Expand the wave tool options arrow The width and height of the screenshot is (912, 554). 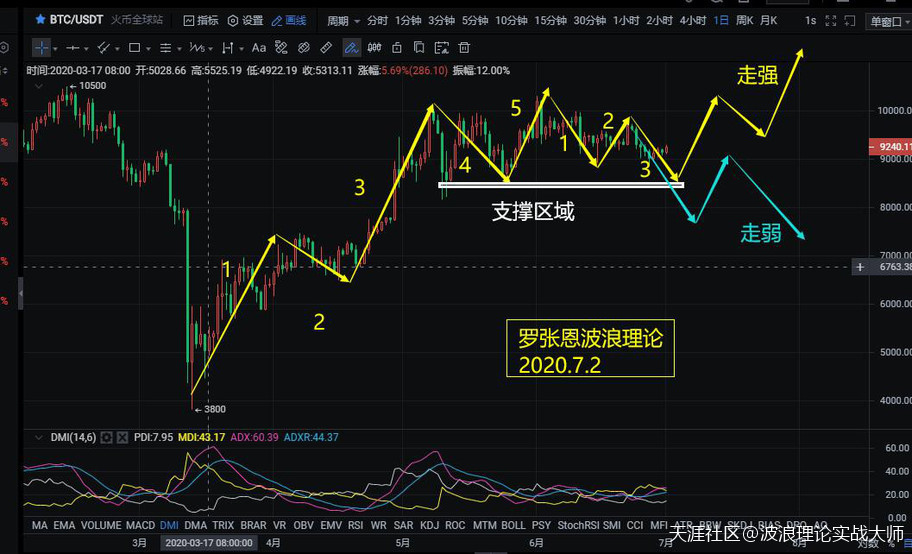(x=211, y=49)
